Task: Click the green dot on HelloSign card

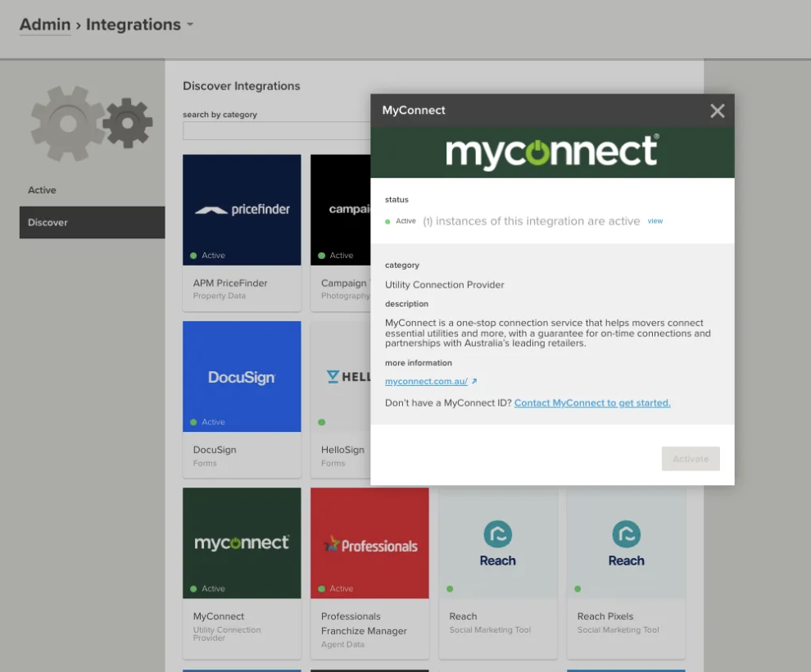Action: [322, 422]
